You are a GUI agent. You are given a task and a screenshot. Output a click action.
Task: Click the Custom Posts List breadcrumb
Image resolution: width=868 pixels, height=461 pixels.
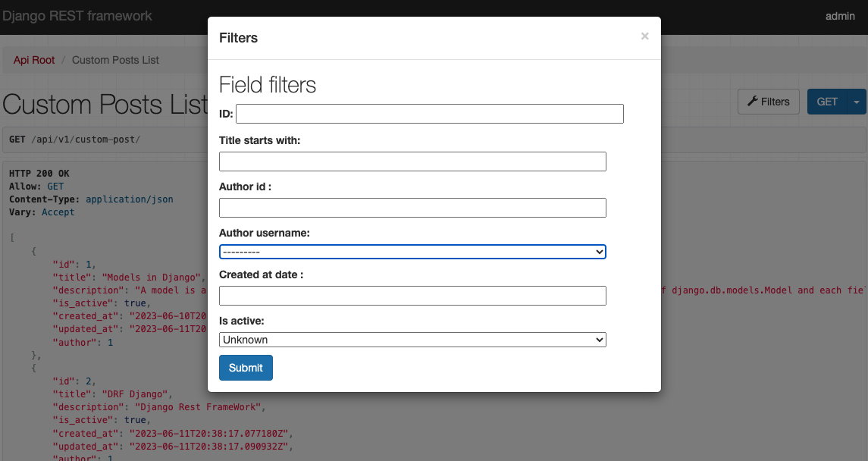(115, 60)
